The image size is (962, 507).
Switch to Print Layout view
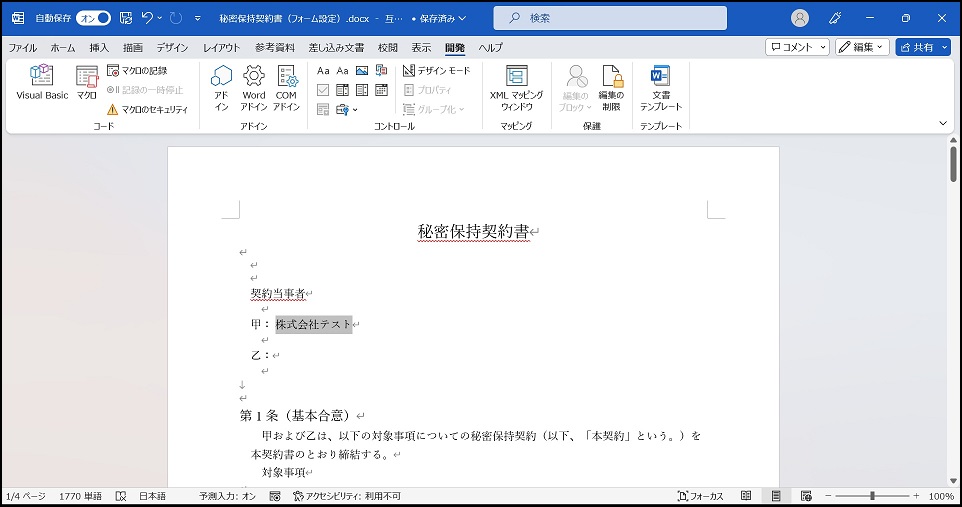(776, 496)
